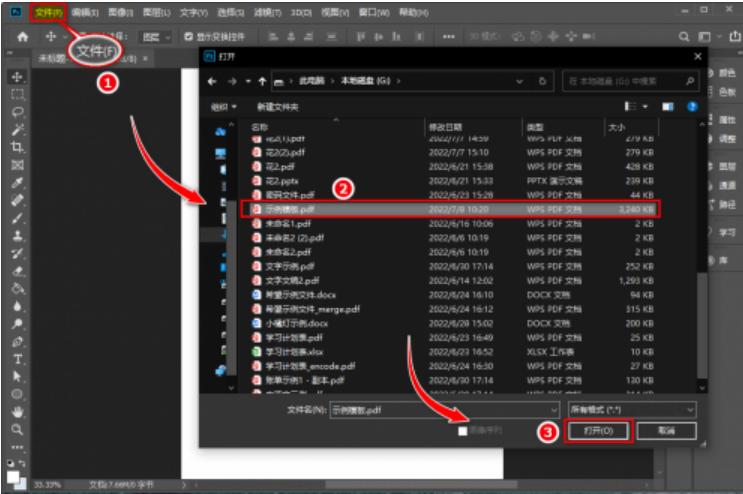
Task: Expand the address bar history dropdown
Action: pos(519,81)
